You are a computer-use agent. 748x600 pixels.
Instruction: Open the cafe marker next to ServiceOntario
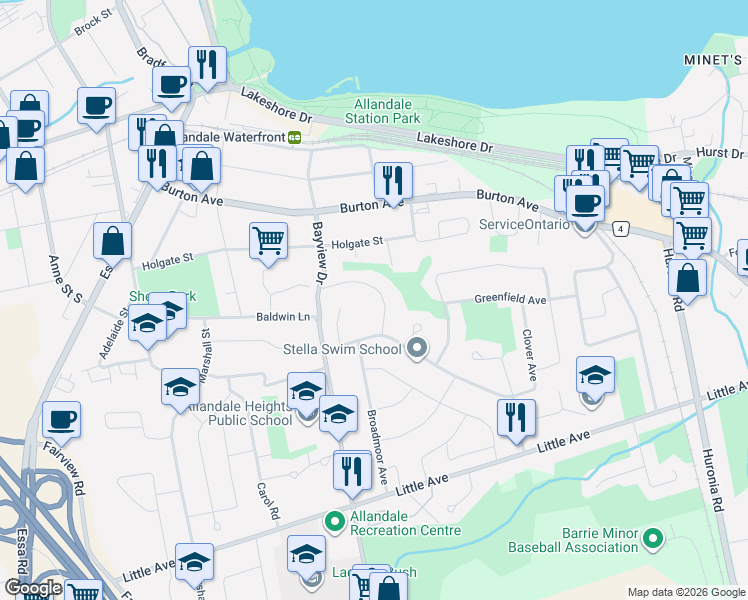point(585,205)
